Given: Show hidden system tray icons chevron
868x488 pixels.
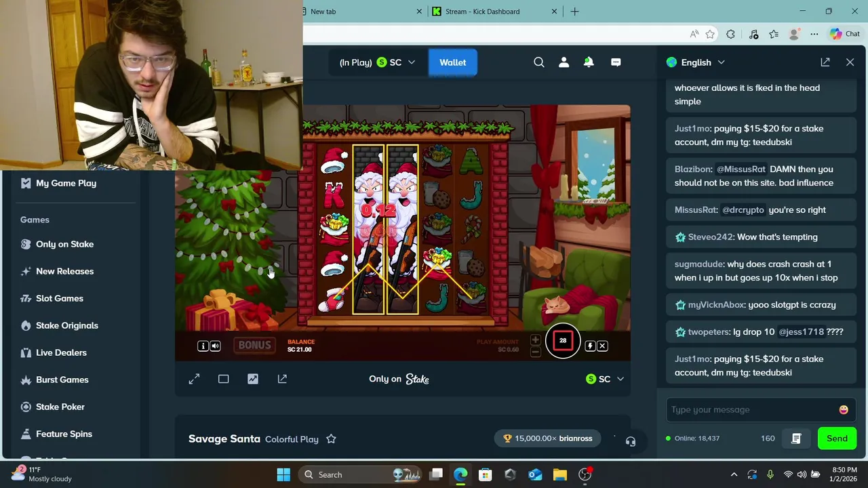Looking at the screenshot, I should (x=734, y=474).
